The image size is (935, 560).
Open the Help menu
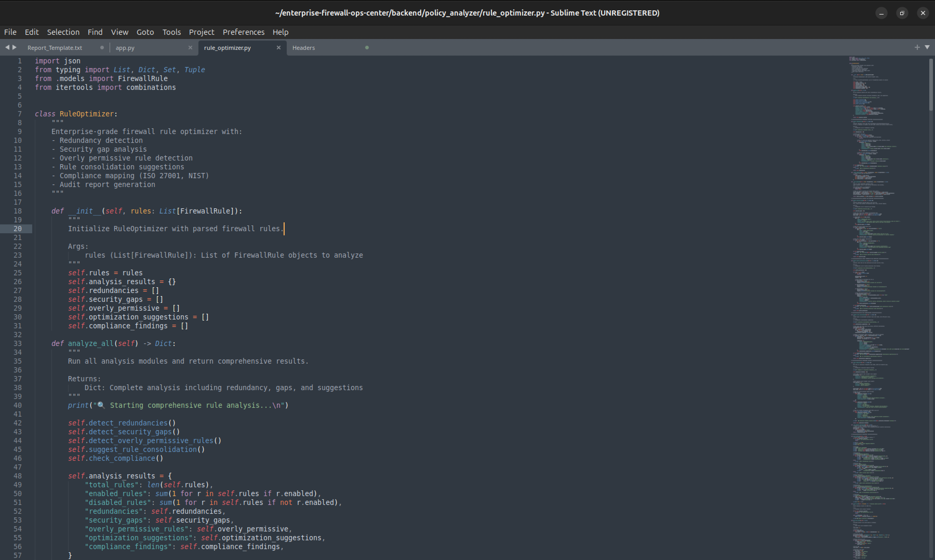pyautogui.click(x=280, y=32)
